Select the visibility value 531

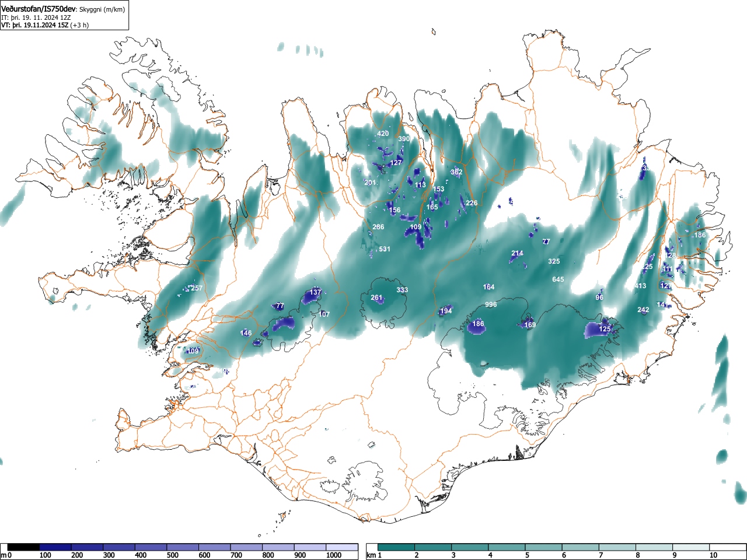click(385, 249)
